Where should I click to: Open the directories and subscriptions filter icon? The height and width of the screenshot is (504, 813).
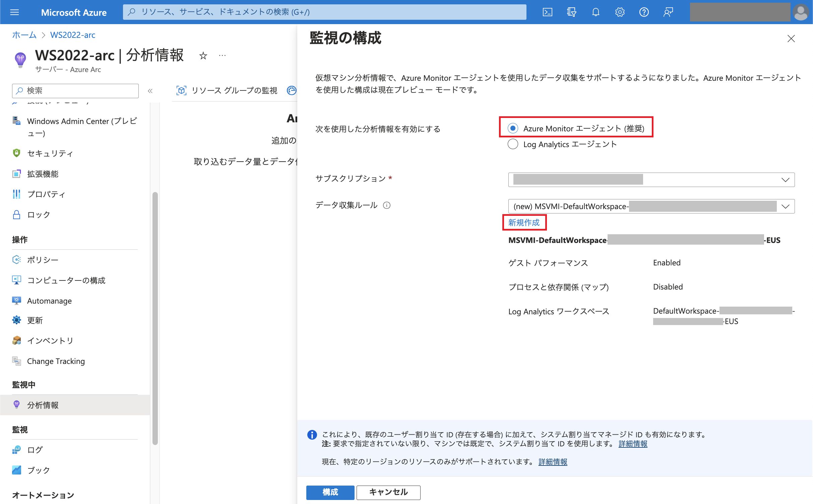[571, 12]
